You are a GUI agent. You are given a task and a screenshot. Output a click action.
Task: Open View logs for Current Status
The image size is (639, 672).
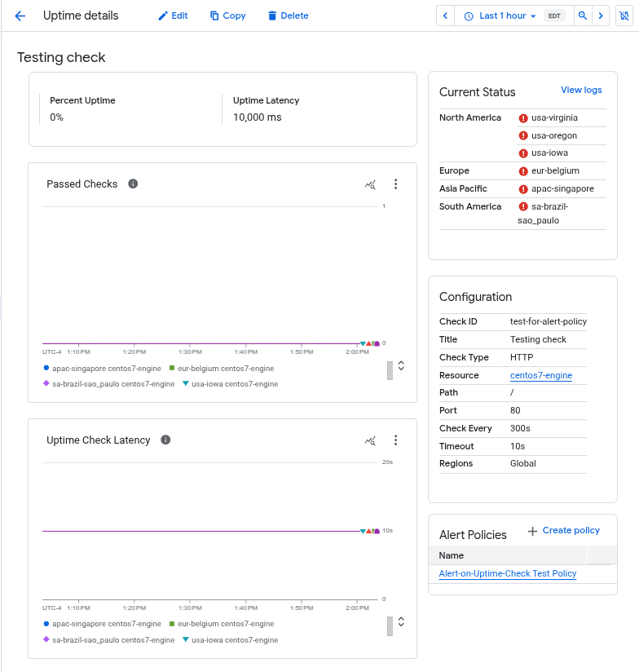coord(581,90)
